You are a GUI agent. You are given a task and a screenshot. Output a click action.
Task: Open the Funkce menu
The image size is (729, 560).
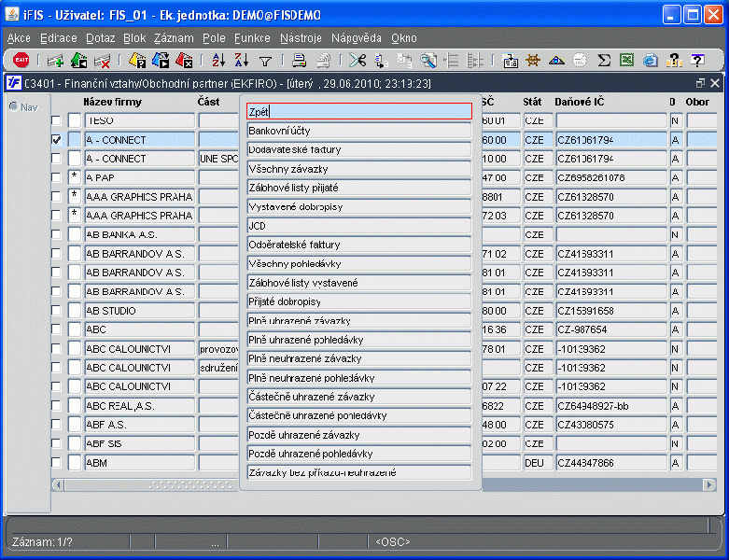(x=252, y=38)
